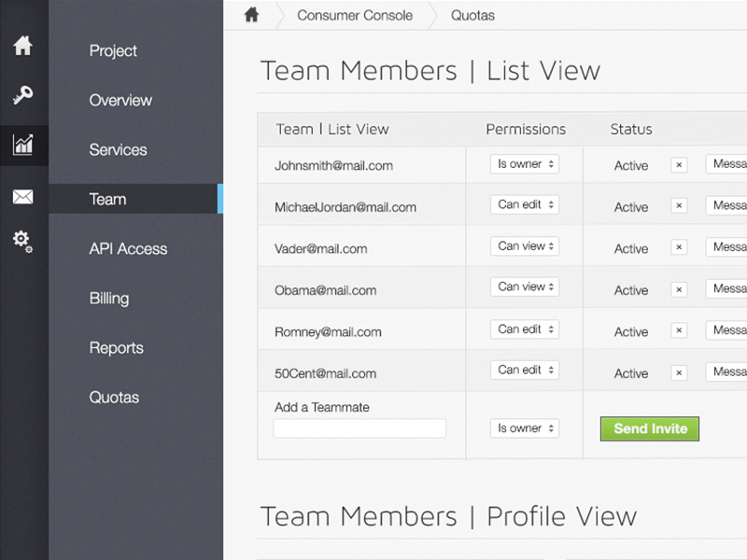This screenshot has height=560, width=747.
Task: Navigate to the Billing section
Action: (109, 298)
